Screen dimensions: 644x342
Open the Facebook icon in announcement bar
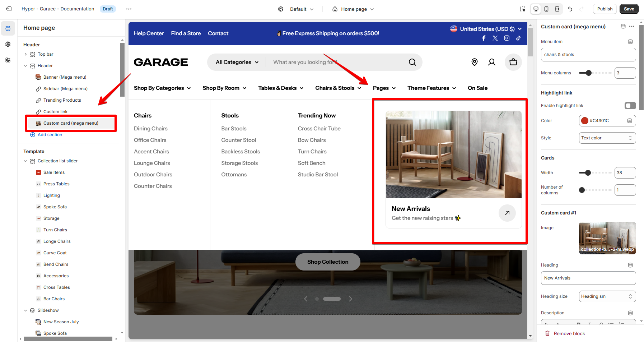pyautogui.click(x=484, y=38)
